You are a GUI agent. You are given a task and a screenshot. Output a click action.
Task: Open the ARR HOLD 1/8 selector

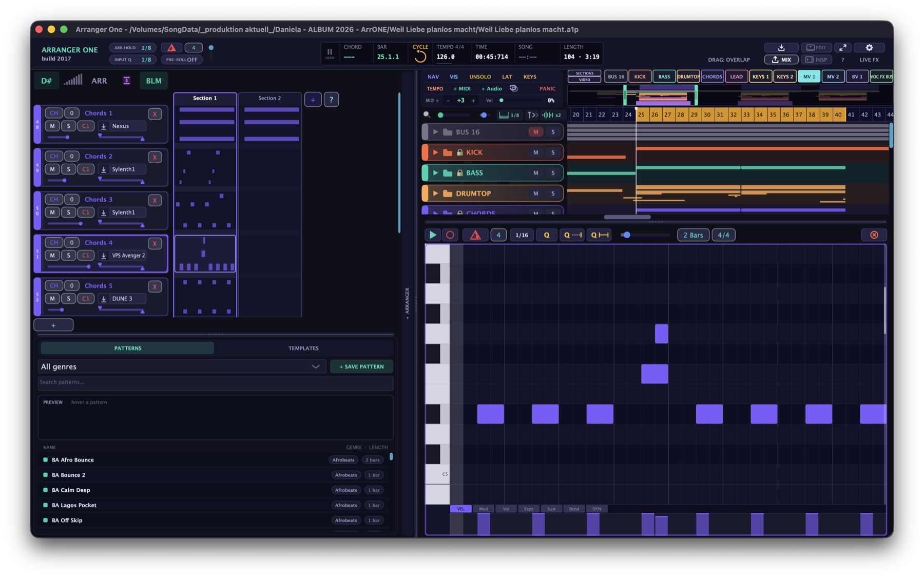132,48
